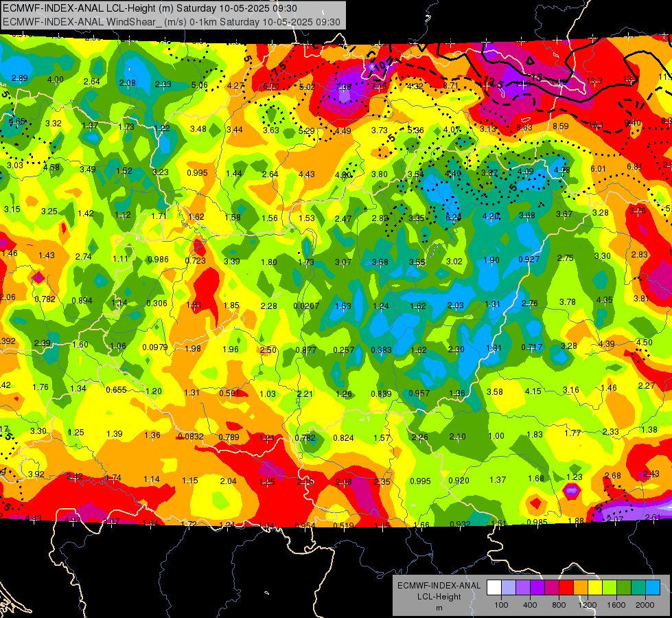
Task: Click the wind shear value 0.655
Action: tap(116, 389)
